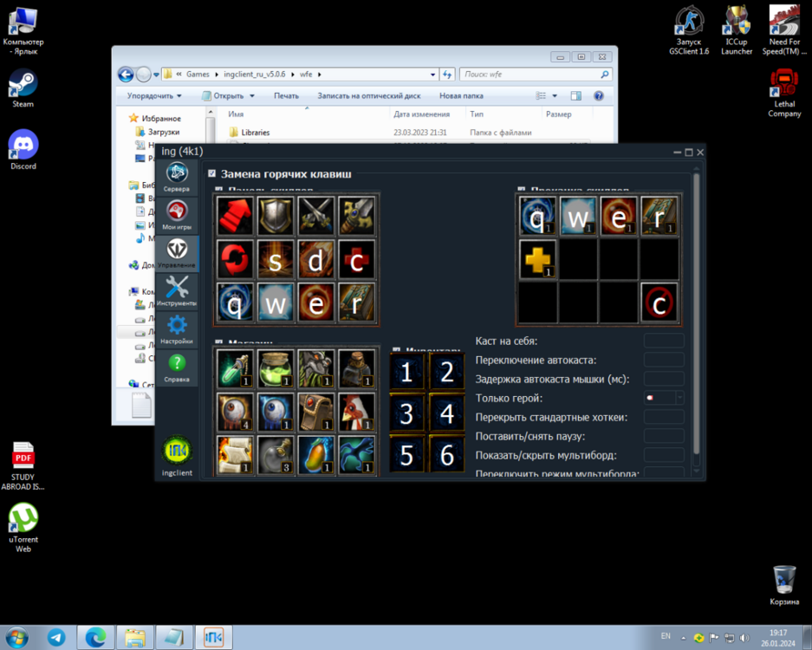Click Записать на оптический диск
Viewport: 812px width, 650px height.
click(368, 96)
